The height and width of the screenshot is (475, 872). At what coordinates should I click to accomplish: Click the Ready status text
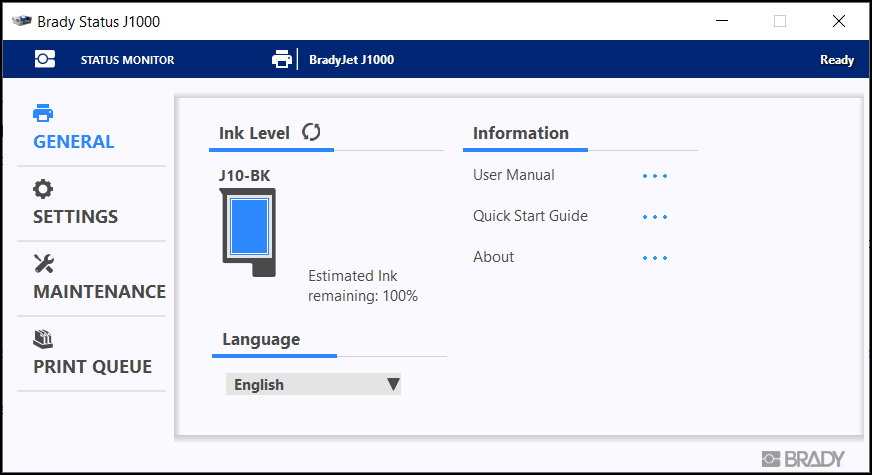[836, 60]
